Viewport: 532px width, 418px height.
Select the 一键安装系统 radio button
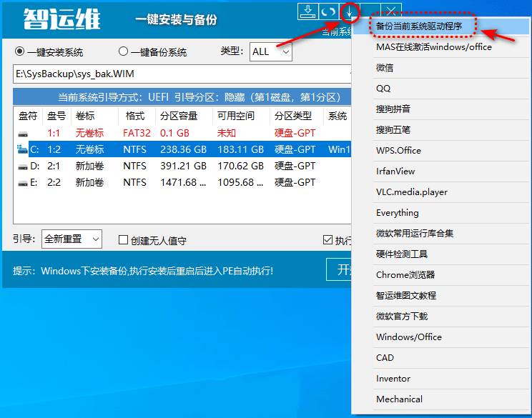coord(19,51)
